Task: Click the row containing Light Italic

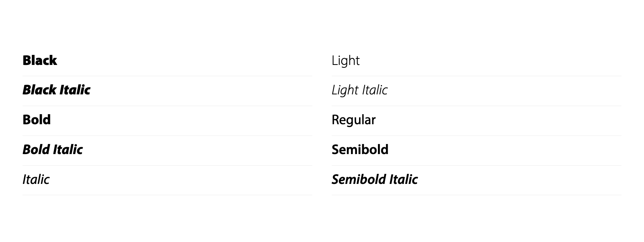Action: [x=477, y=91]
